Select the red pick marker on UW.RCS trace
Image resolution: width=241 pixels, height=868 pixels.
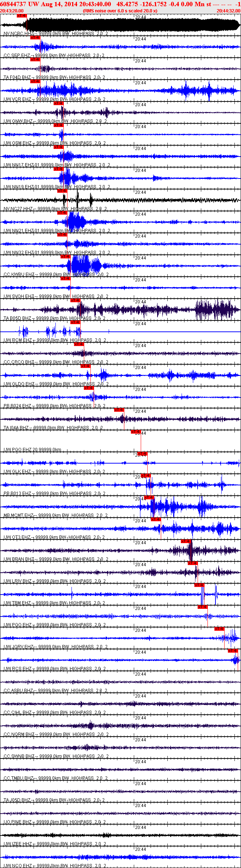(x=233, y=651)
